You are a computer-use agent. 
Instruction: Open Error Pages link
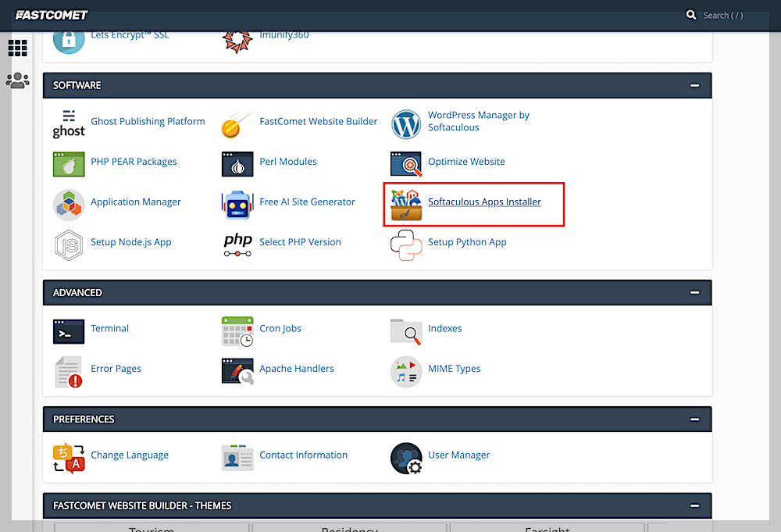pos(116,369)
